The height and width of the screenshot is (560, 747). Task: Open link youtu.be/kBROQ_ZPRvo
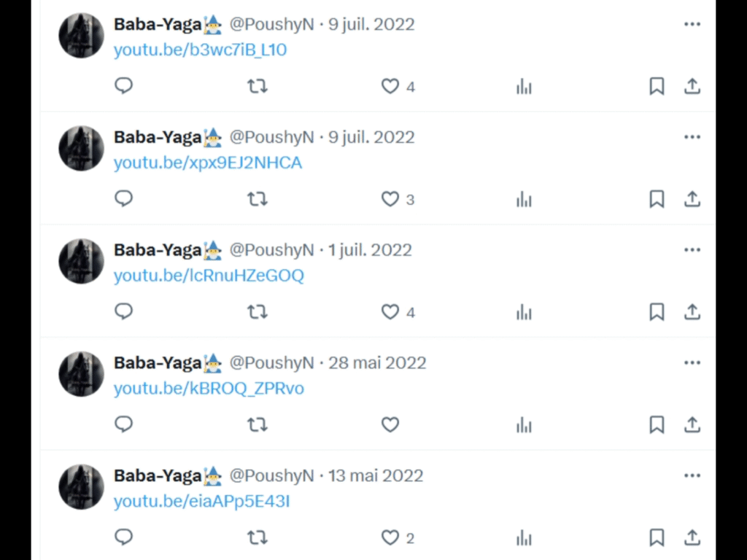pyautogui.click(x=209, y=389)
